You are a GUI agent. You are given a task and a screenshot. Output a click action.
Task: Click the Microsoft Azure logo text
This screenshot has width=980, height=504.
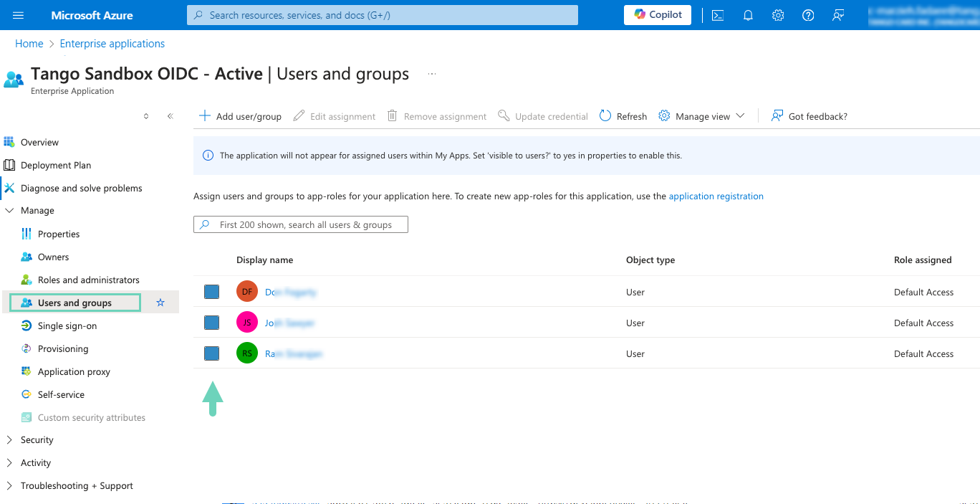(x=92, y=15)
